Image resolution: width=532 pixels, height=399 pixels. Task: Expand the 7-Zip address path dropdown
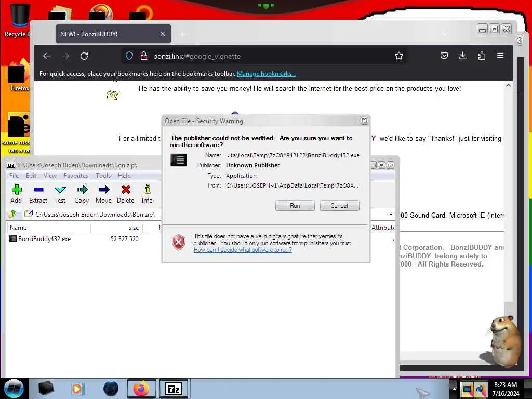tap(391, 215)
